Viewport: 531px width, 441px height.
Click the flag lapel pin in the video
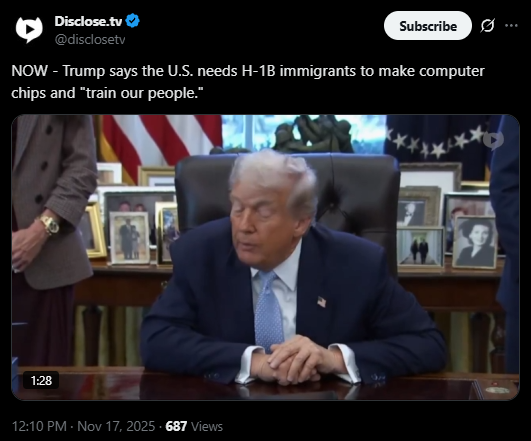tap(322, 301)
